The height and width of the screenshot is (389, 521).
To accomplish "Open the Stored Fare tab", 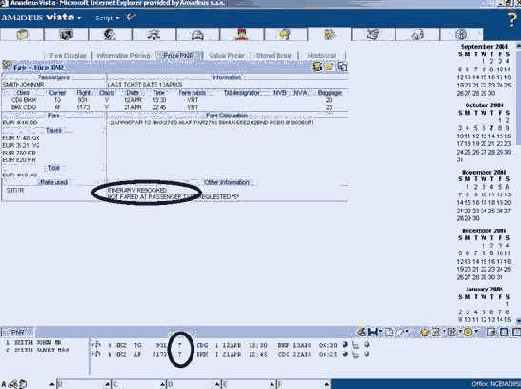I will [273, 56].
